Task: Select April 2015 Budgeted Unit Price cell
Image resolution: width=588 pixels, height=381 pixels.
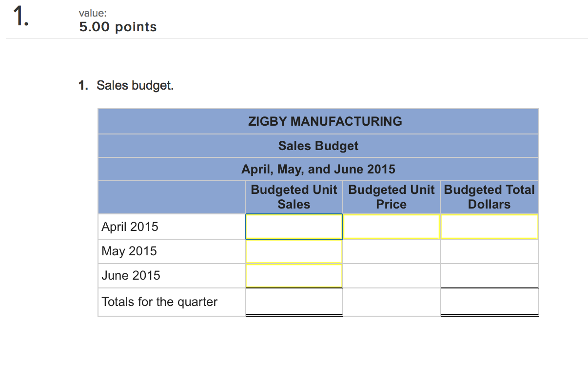Action: click(x=391, y=227)
